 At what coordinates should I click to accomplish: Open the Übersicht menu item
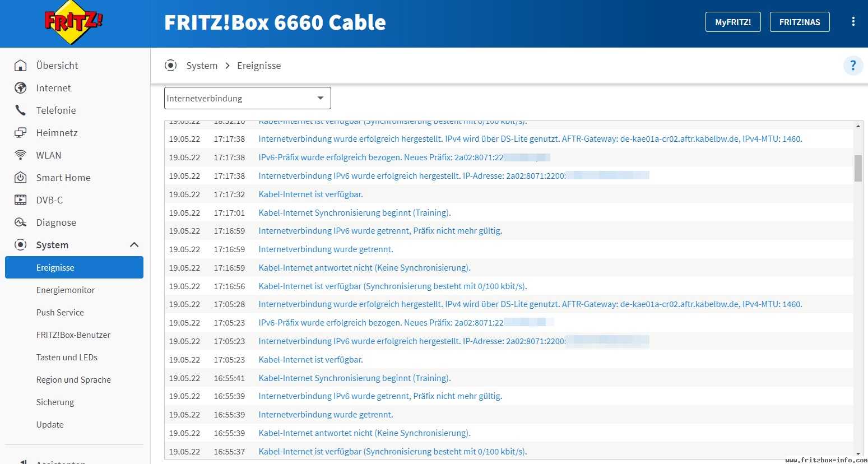[x=57, y=66]
